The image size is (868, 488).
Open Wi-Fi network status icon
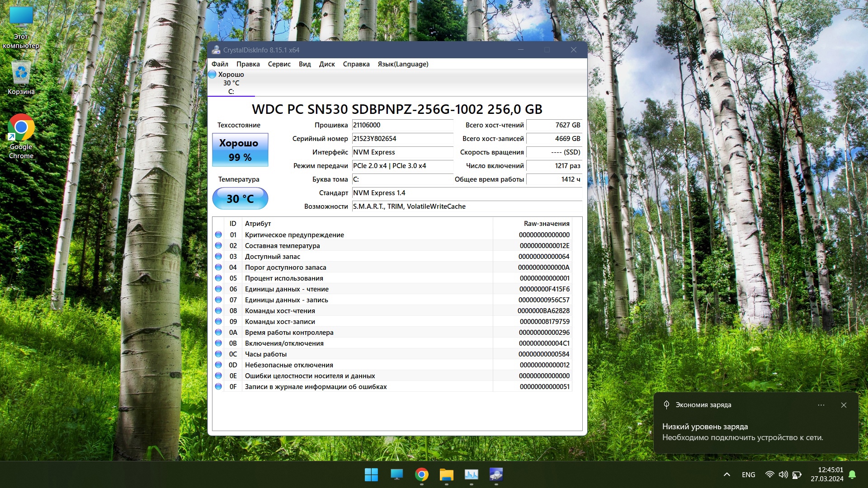coord(769,474)
